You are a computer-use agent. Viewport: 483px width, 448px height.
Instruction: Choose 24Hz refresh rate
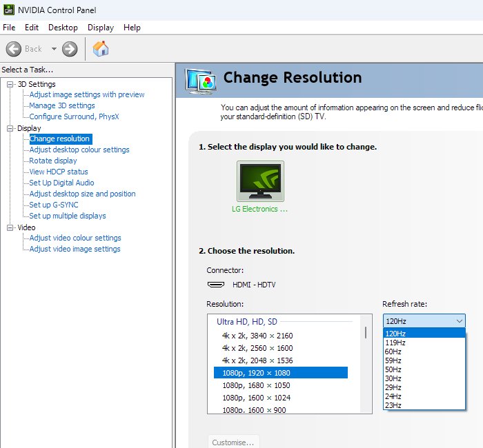[424, 396]
